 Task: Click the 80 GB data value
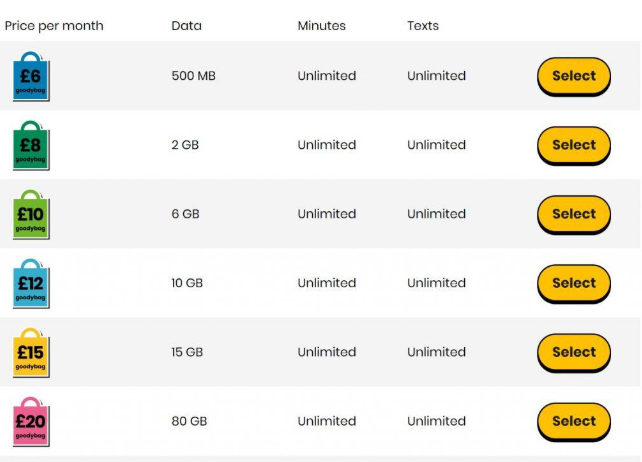coord(189,421)
